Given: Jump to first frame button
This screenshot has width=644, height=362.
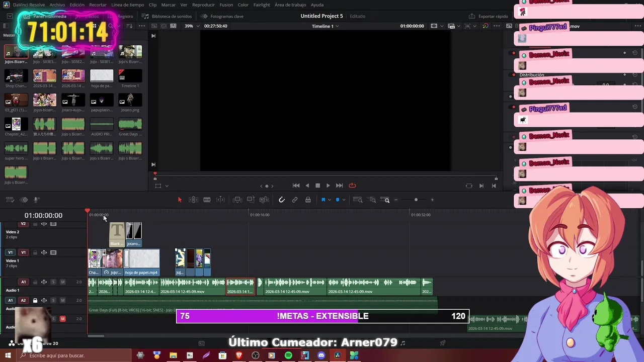Looking at the screenshot, I should pos(296,186).
